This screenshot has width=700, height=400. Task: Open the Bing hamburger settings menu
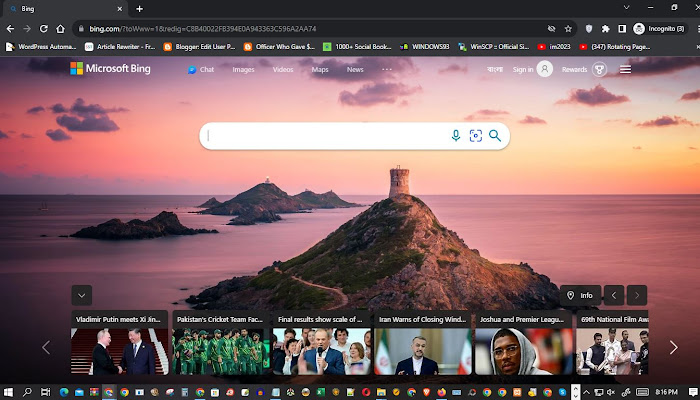[625, 69]
